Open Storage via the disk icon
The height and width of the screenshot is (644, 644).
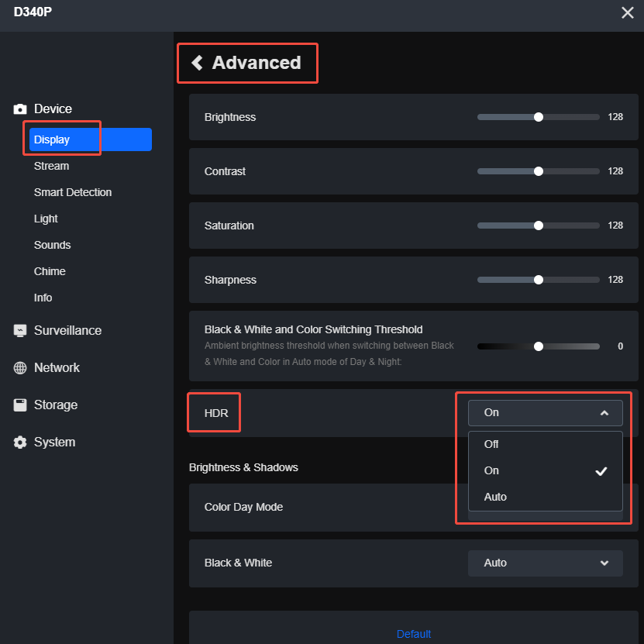[19, 405]
